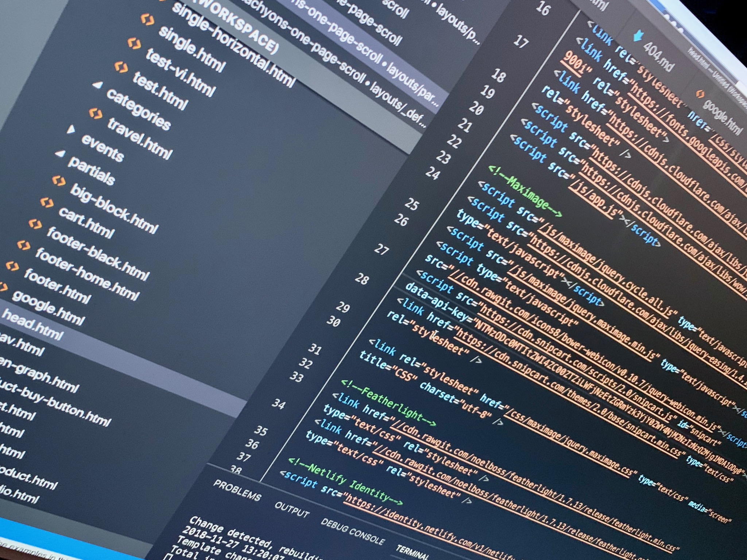Image resolution: width=747 pixels, height=560 pixels.
Task: Open google.html in the file tree
Action: (48, 307)
